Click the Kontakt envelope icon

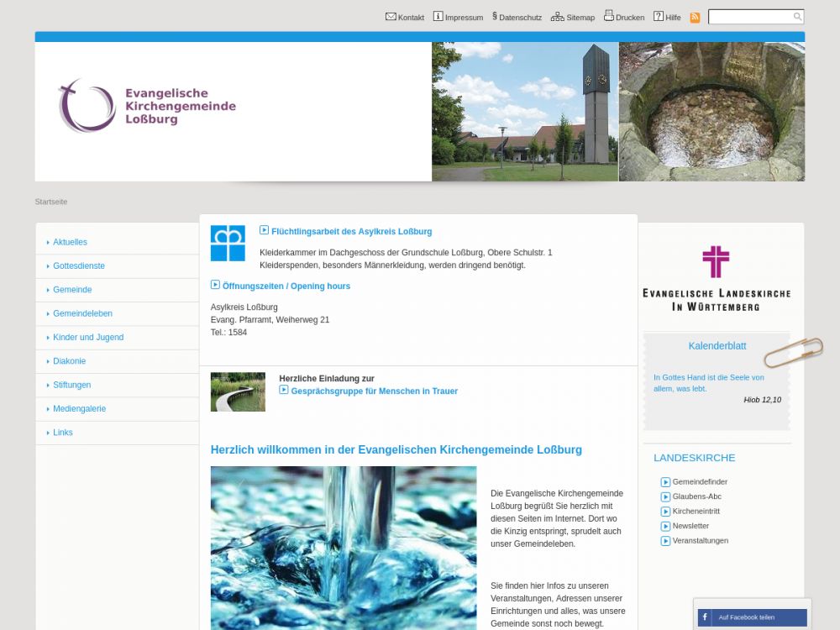coord(391,17)
